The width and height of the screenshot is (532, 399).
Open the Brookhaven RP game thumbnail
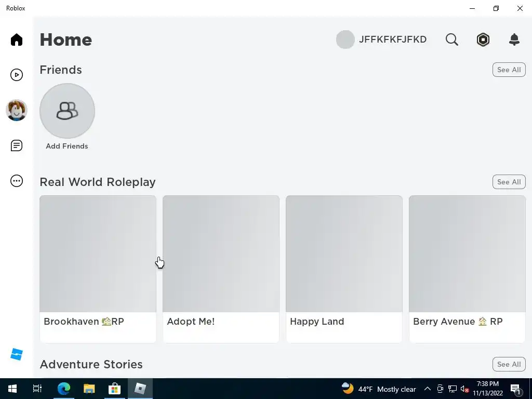(x=98, y=254)
